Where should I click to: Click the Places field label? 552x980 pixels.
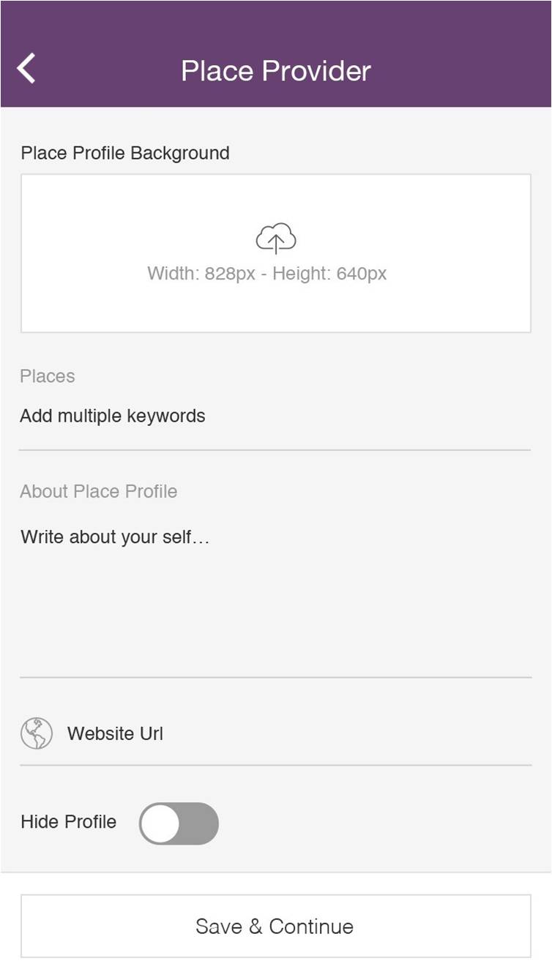click(48, 376)
